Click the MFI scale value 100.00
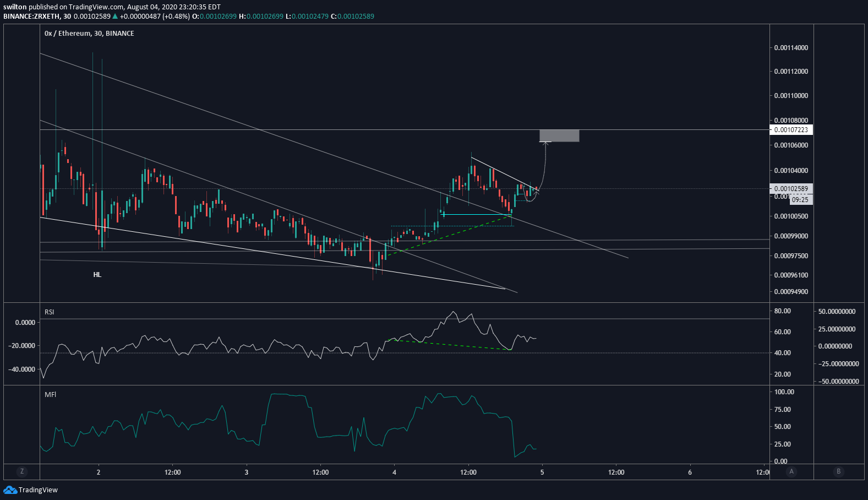Screen dimensions: 868x500 784,392
